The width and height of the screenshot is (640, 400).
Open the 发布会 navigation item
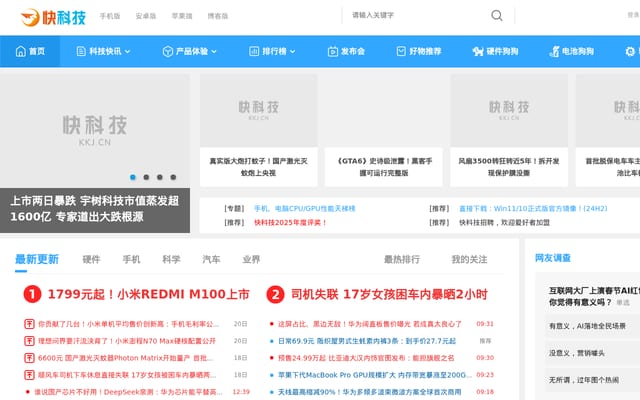[x=346, y=51]
